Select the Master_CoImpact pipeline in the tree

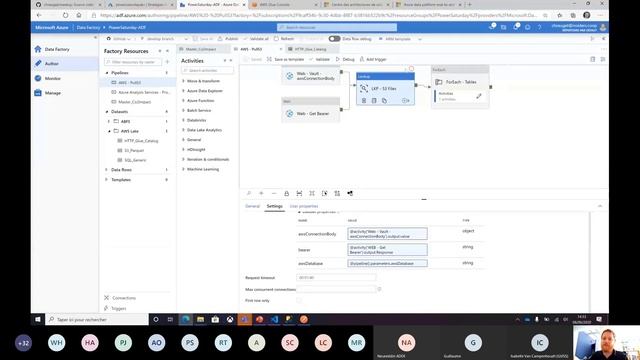(x=134, y=102)
